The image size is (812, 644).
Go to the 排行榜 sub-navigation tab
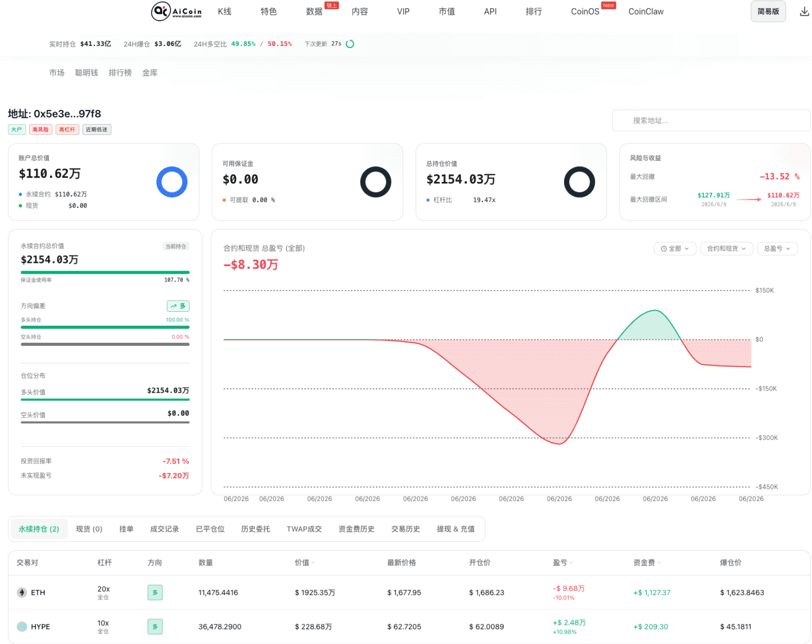tap(120, 73)
